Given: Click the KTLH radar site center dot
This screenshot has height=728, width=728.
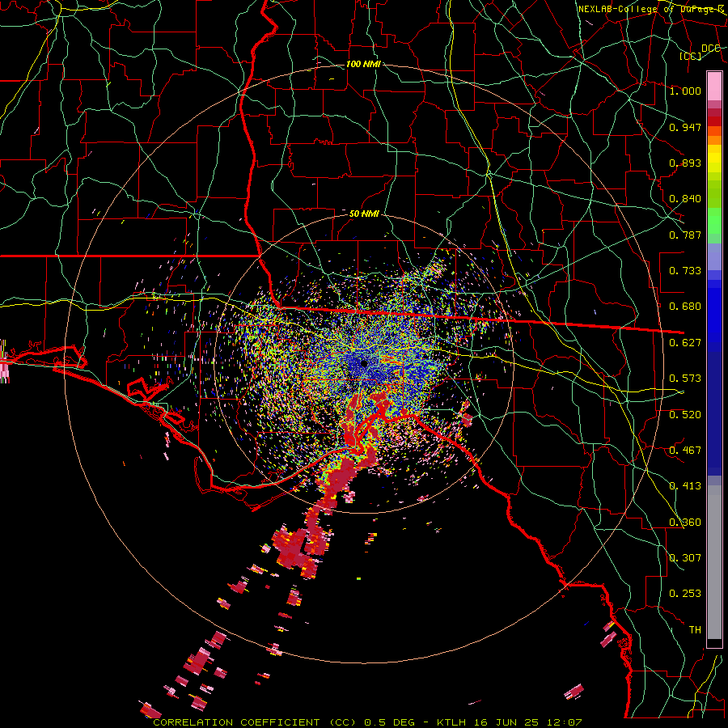Looking at the screenshot, I should coord(364,363).
